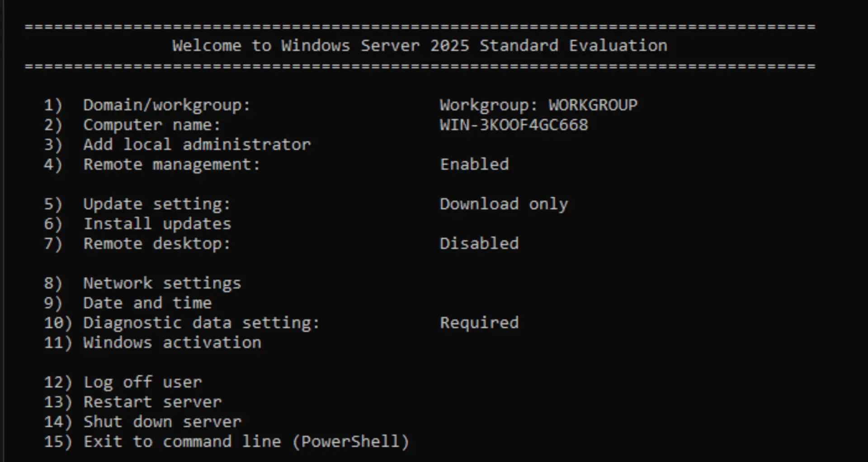Click the WIN-3KOOF4GC668 computer name
Image resolution: width=868 pixels, height=462 pixels.
(x=514, y=125)
